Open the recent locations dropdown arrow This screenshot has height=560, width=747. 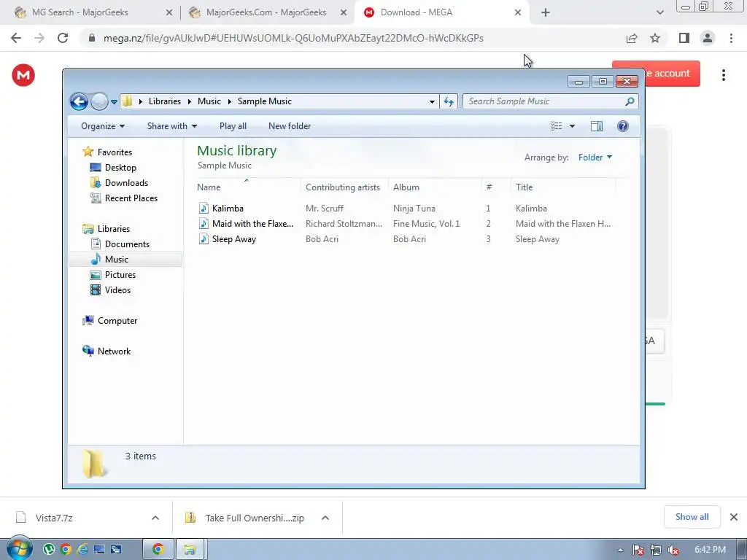tap(114, 101)
